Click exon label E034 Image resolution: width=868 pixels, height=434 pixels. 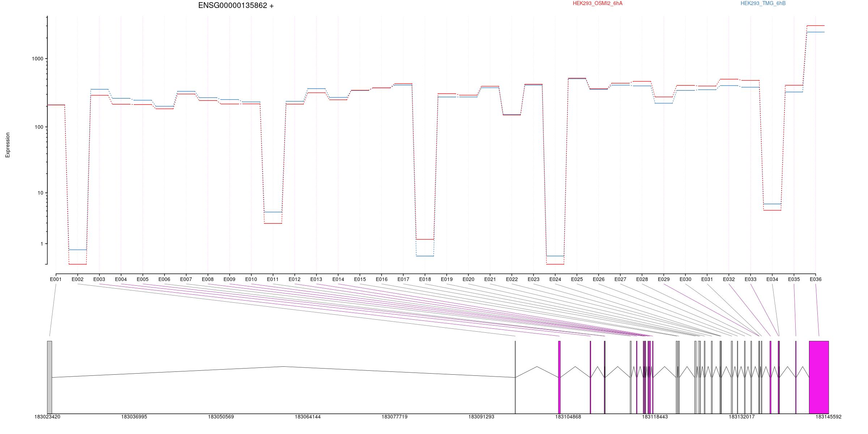pyautogui.click(x=772, y=279)
